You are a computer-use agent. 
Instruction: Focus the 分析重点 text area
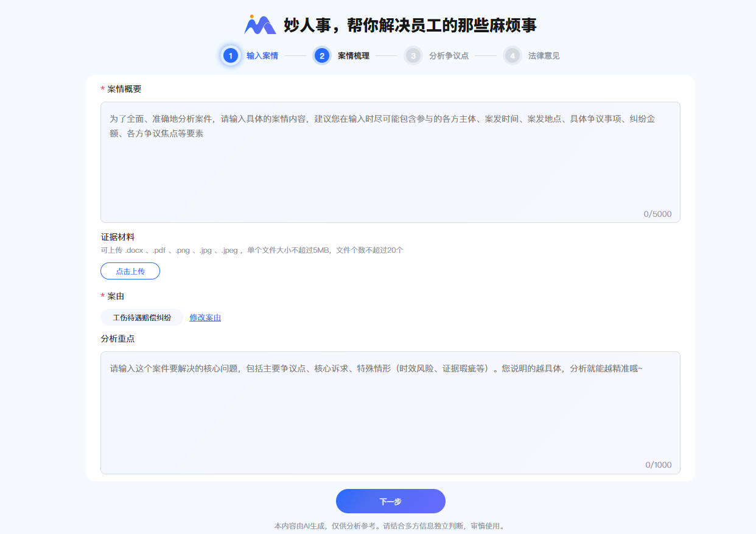click(x=390, y=413)
